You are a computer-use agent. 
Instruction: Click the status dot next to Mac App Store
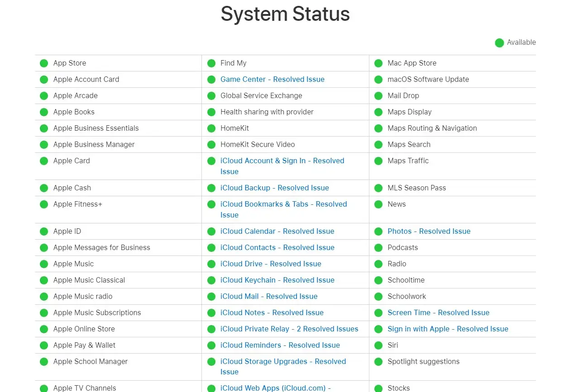pos(378,63)
